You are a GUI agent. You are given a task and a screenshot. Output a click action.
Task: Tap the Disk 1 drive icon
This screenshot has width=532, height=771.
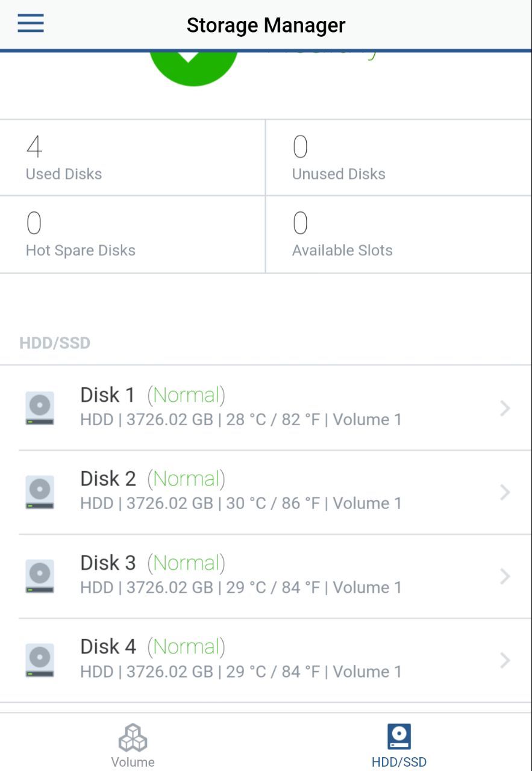coord(40,408)
